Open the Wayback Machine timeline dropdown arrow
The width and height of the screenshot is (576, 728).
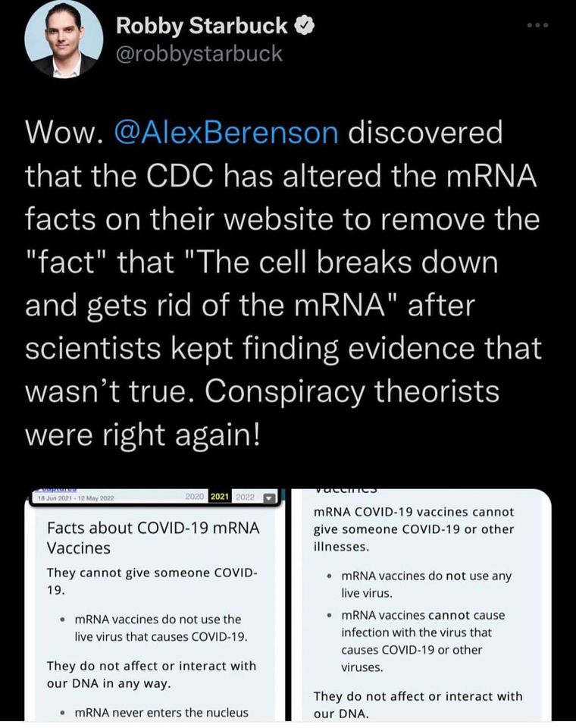[267, 497]
